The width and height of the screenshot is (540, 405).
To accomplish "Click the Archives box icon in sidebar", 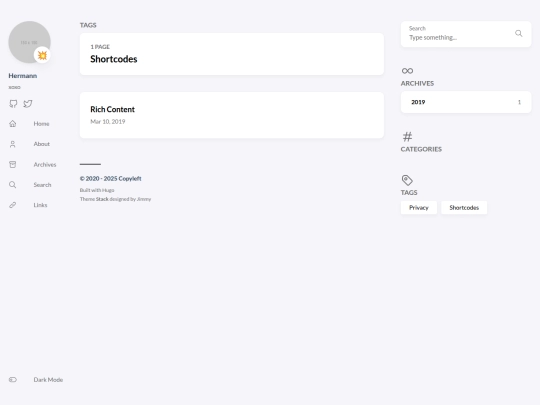I will click(13, 165).
